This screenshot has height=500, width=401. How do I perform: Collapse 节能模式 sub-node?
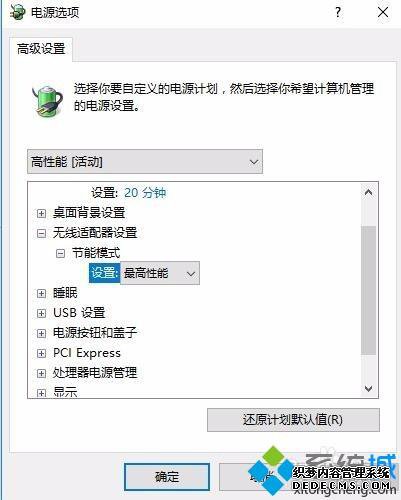point(60,254)
